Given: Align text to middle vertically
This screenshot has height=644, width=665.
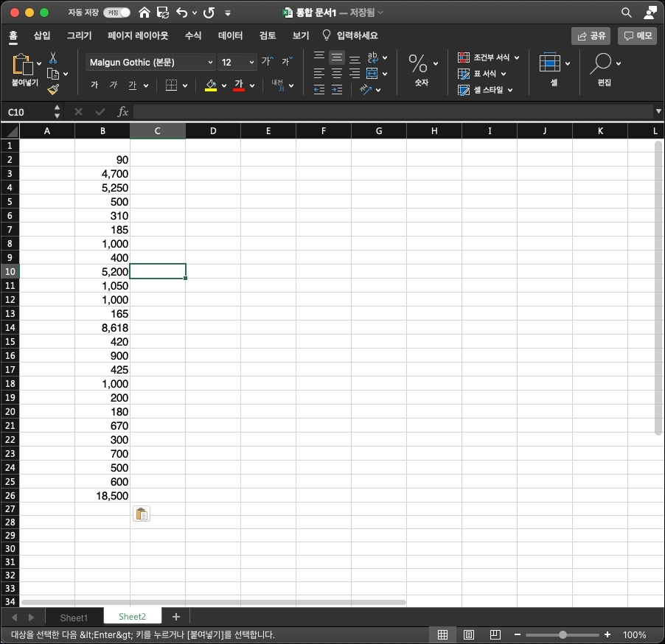Looking at the screenshot, I should tap(337, 57).
